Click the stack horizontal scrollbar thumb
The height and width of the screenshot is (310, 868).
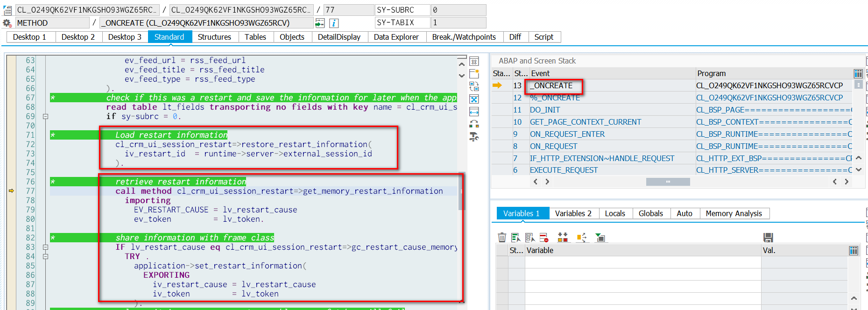(x=668, y=182)
